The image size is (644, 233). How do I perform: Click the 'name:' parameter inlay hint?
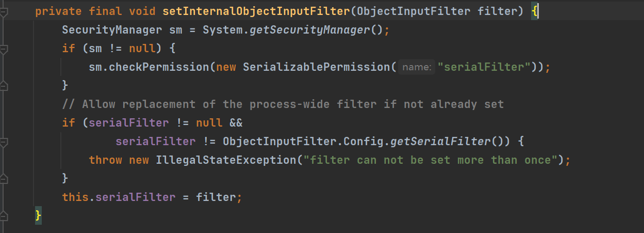(417, 67)
